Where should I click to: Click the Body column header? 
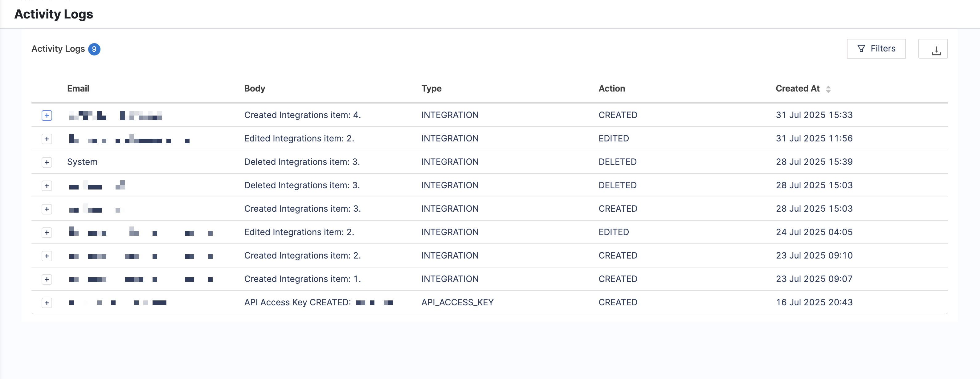click(x=255, y=89)
